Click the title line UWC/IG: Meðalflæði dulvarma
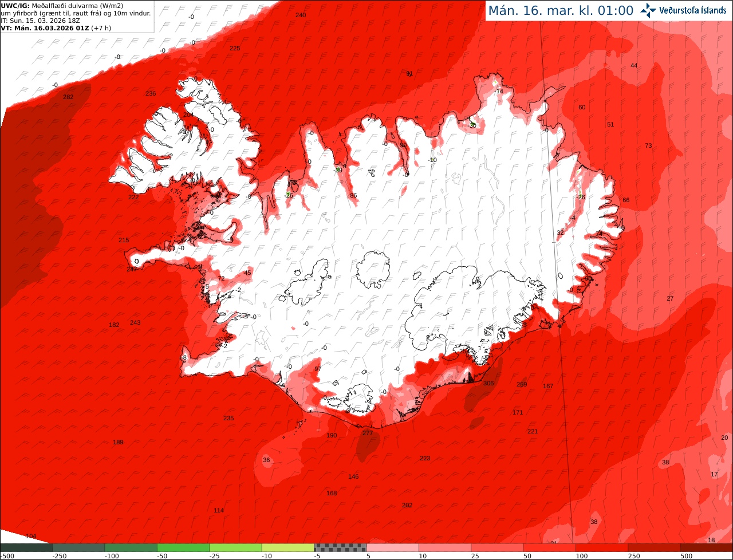Image resolution: width=733 pixels, height=560 pixels. coord(62,6)
